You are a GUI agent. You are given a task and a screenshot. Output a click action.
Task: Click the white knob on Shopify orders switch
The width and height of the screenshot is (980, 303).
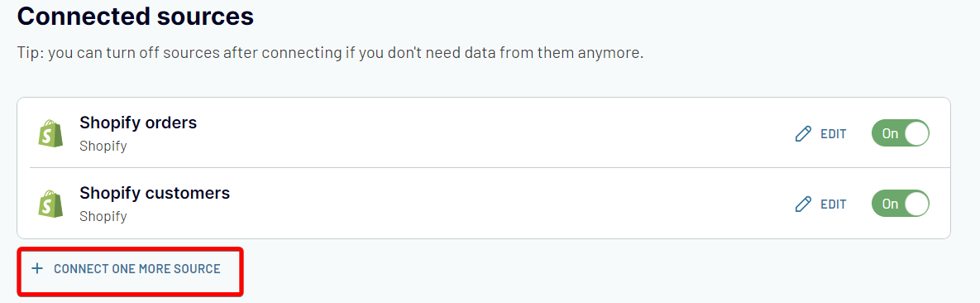click(x=915, y=133)
